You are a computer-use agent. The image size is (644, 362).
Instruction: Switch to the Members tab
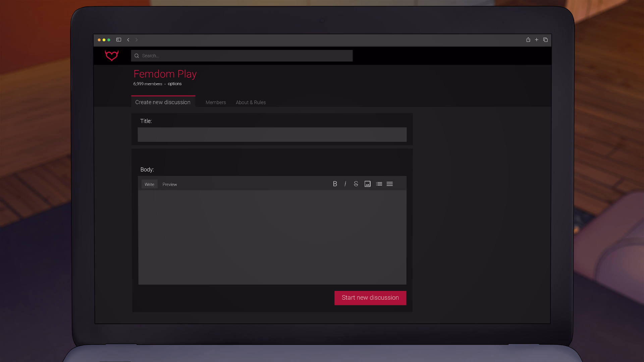coord(216,102)
